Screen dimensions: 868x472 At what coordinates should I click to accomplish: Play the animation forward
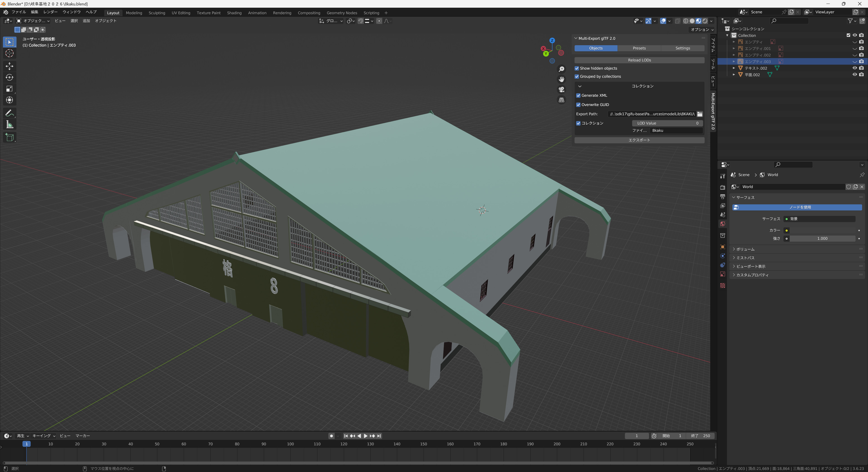coord(366,436)
